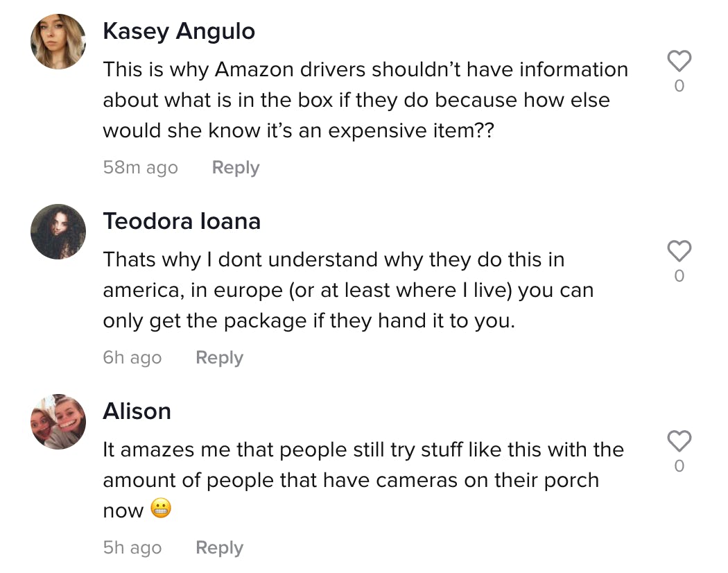Select Kasey's comment about Amazon drivers
728x573 pixels.
365,100
